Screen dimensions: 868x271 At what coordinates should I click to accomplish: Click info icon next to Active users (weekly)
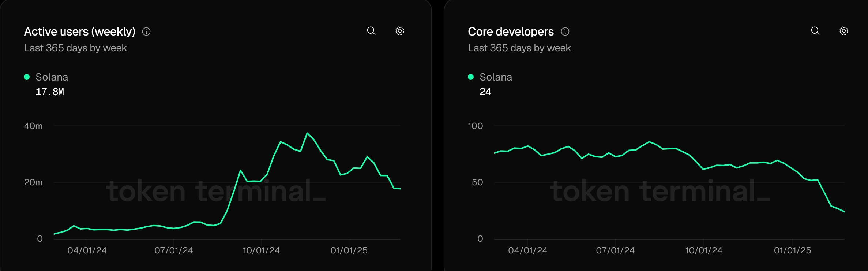click(x=146, y=32)
